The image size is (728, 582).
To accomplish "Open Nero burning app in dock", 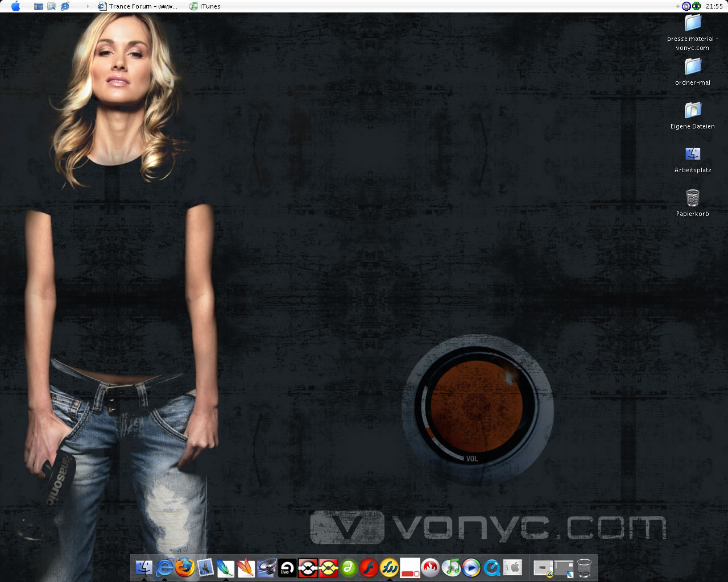I will point(431,567).
